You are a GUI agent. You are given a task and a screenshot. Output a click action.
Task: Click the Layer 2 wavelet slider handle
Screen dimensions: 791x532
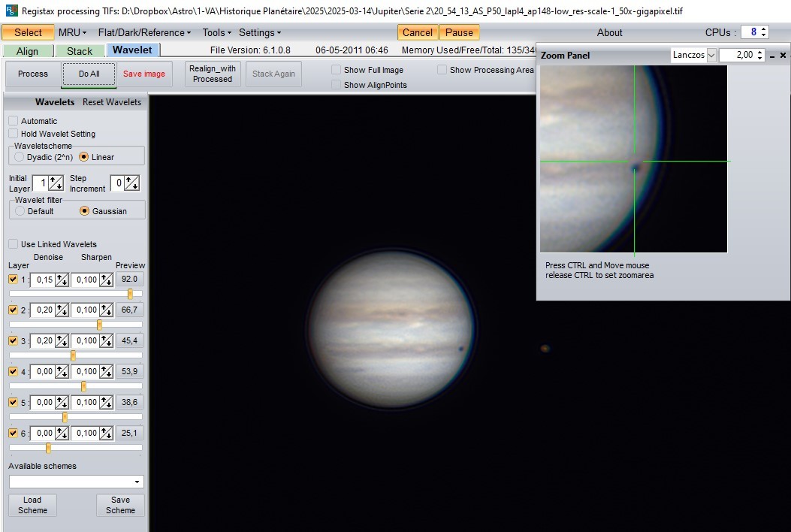[x=99, y=324]
